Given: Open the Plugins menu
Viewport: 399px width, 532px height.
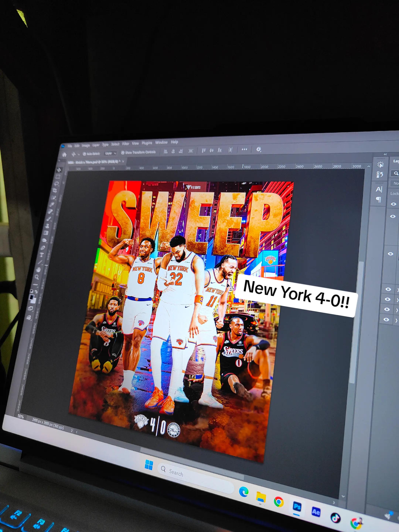Looking at the screenshot, I should [x=147, y=143].
